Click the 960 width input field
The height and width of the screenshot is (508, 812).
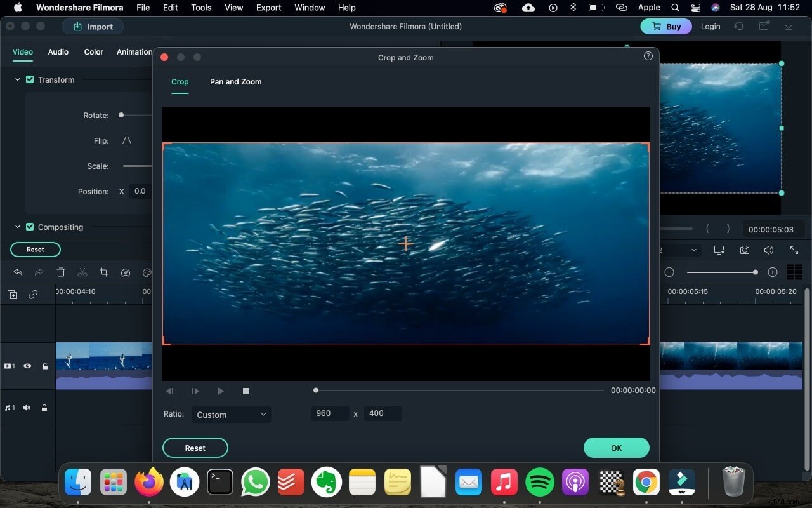[x=330, y=413]
